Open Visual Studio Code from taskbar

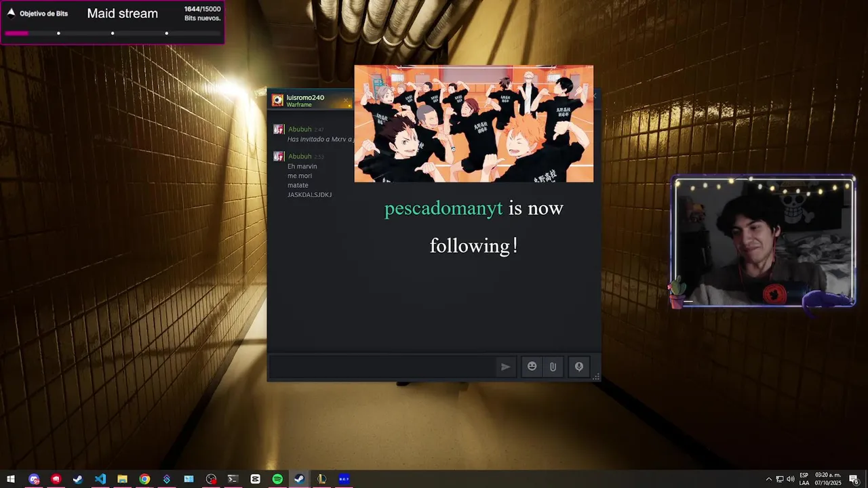100,479
